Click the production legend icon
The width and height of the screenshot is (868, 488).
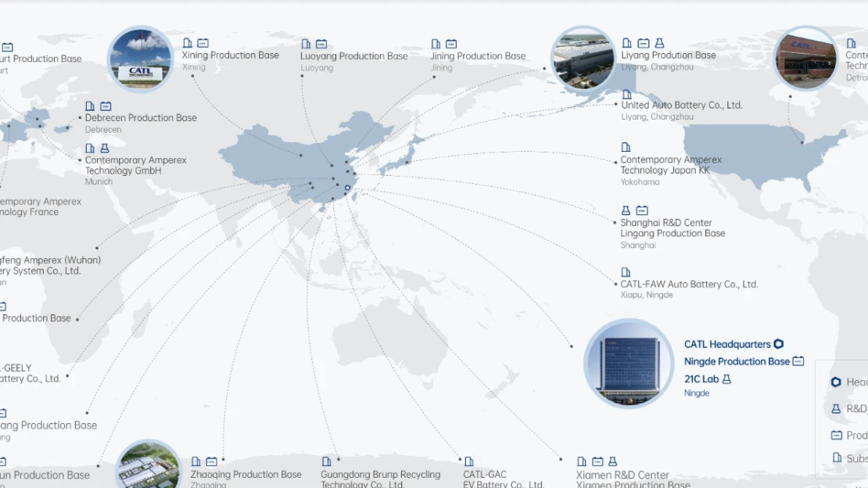[837, 436]
